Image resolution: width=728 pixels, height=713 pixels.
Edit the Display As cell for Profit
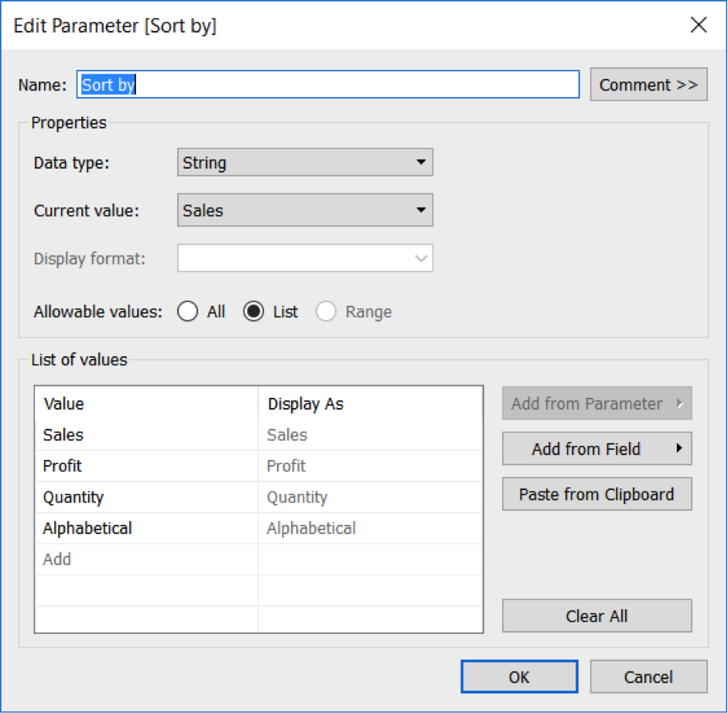point(371,466)
